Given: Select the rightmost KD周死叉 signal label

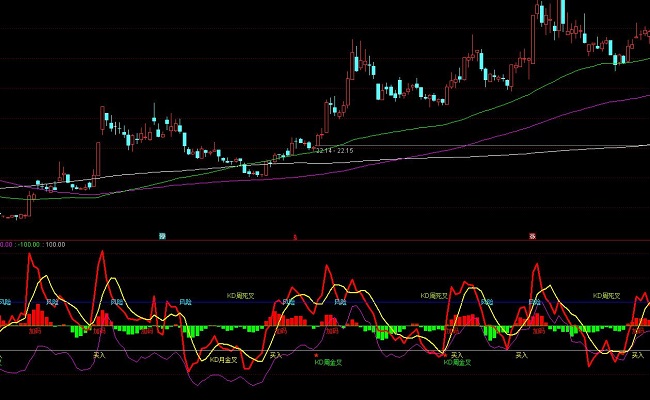Looking at the screenshot, I should tap(606, 295).
